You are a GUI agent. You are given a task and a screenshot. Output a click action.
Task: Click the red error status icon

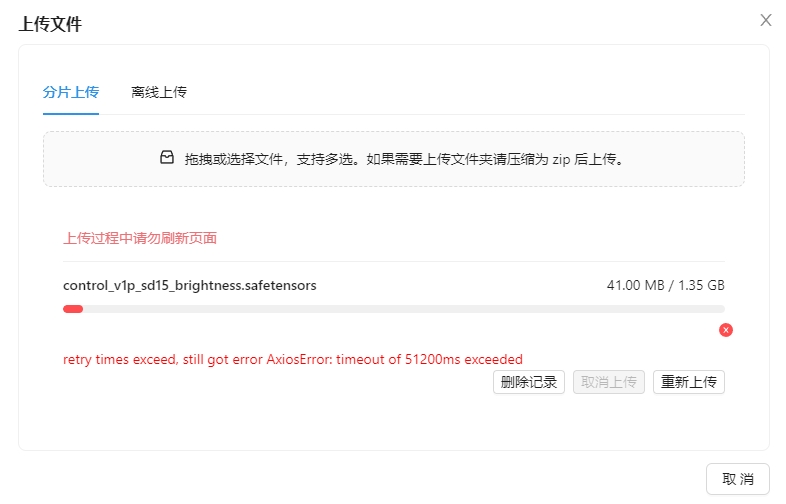pos(725,330)
